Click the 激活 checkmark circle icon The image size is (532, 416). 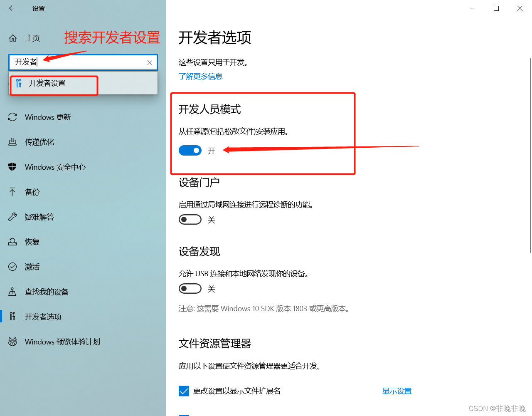coord(12,267)
